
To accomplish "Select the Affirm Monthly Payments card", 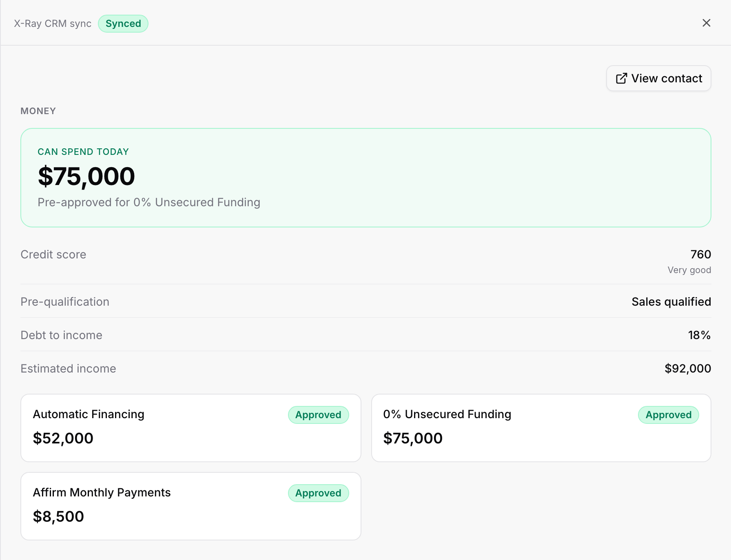I will pos(191,506).
